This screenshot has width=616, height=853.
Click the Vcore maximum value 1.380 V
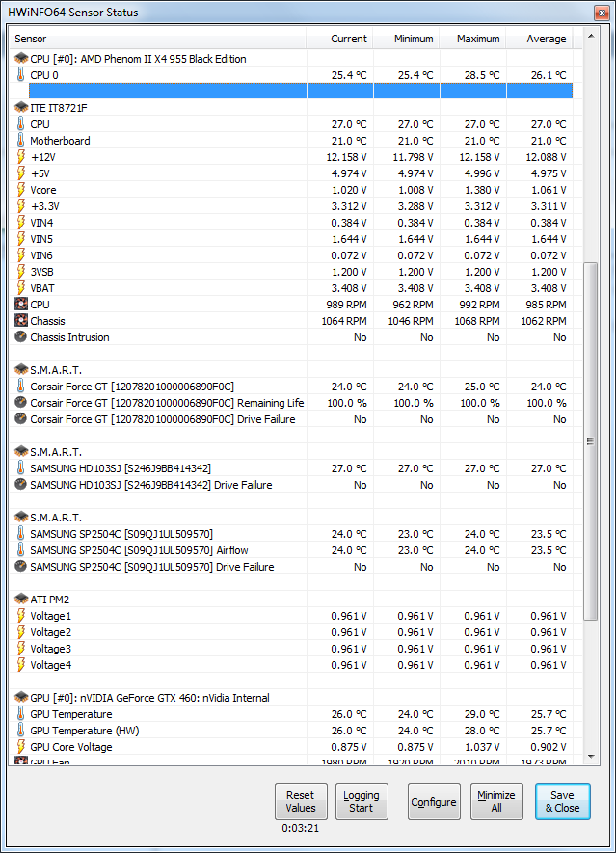click(x=482, y=190)
